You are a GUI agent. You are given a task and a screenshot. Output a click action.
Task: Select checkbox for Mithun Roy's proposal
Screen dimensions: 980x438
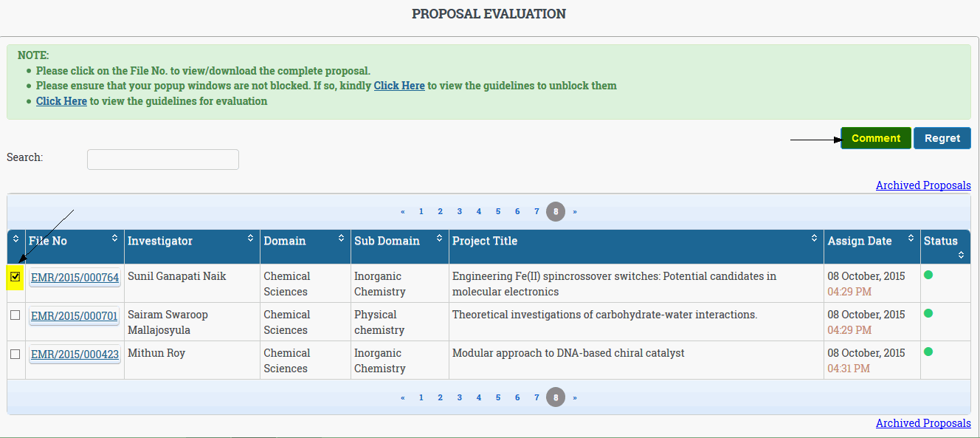[15, 354]
